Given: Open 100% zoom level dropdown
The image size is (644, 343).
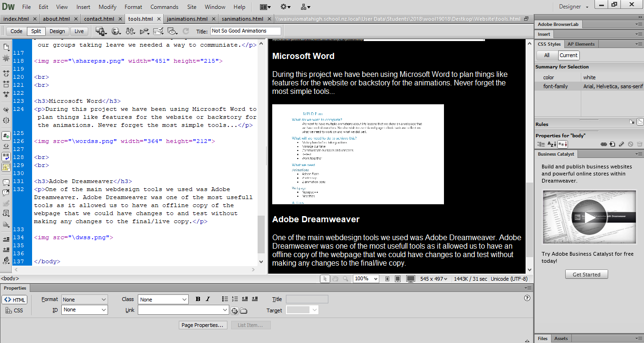Looking at the screenshot, I should point(366,279).
